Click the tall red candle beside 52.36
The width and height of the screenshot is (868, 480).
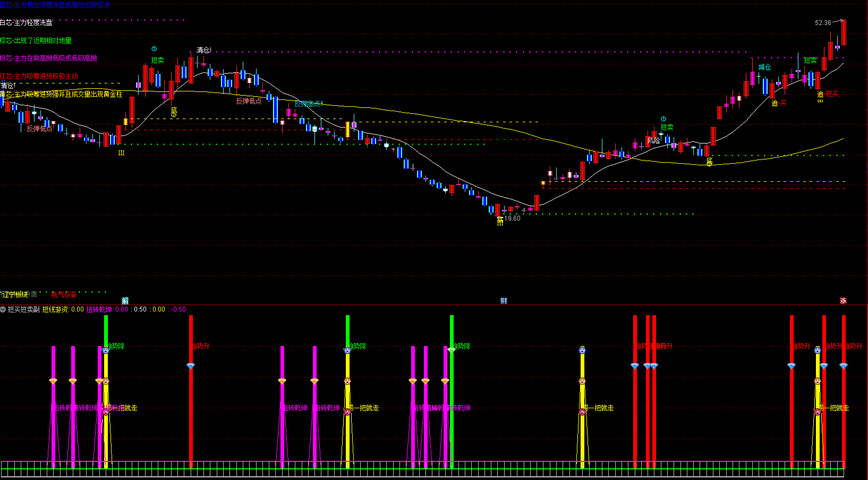tap(844, 32)
